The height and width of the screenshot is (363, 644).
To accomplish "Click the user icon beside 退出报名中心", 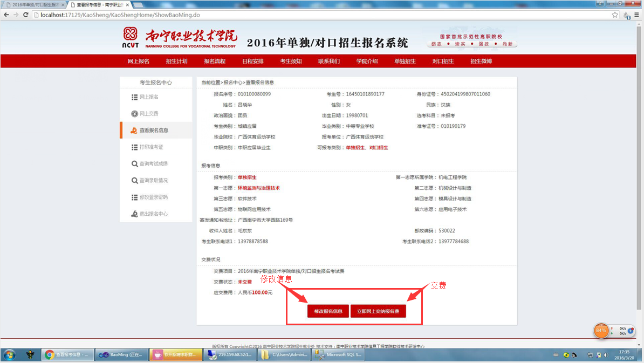I will (134, 214).
